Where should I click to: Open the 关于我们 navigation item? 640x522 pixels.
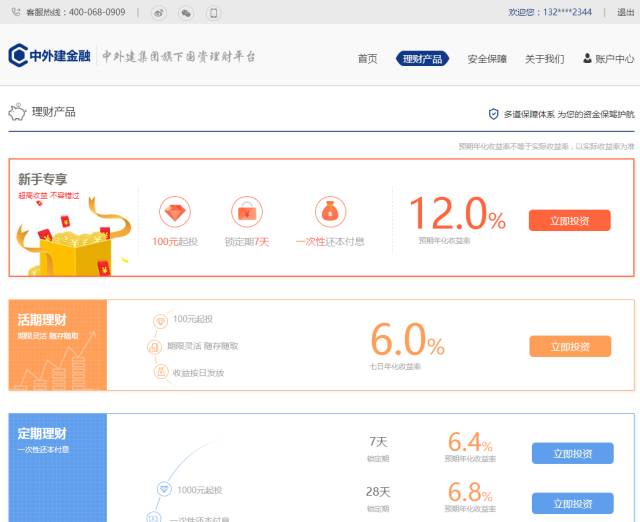click(544, 59)
